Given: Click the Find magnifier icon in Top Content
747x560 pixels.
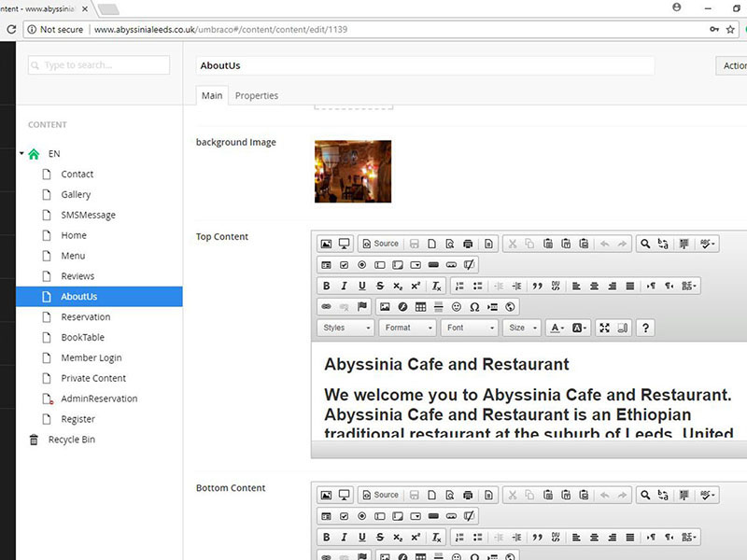Looking at the screenshot, I should click(644, 244).
